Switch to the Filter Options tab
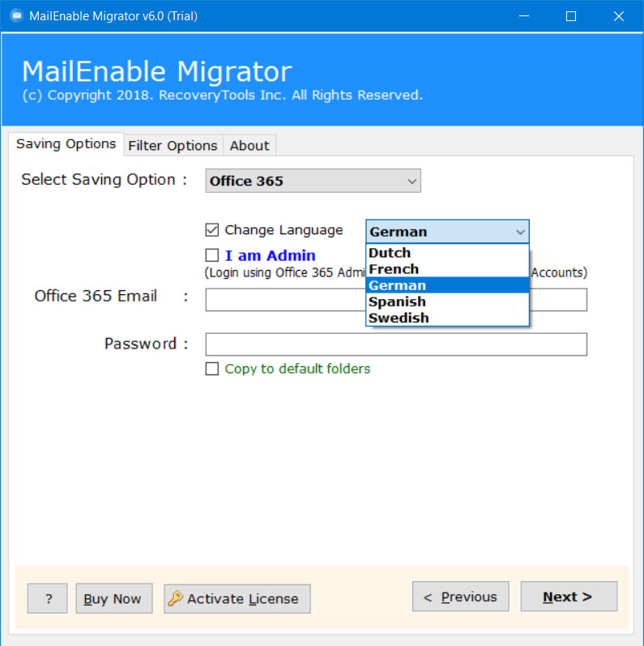 [x=173, y=145]
